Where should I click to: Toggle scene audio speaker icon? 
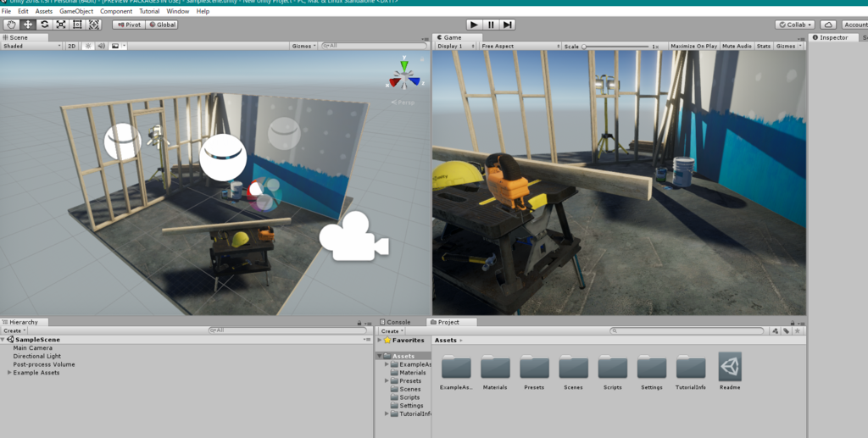click(102, 46)
